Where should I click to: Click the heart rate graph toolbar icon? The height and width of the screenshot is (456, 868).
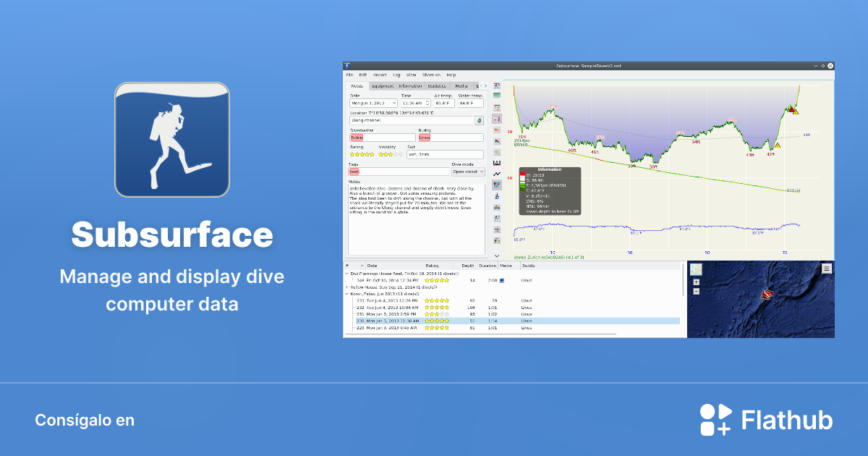tap(497, 174)
